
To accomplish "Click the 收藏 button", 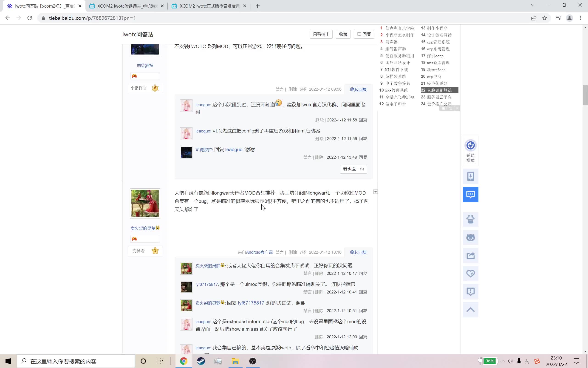I will [x=343, y=34].
